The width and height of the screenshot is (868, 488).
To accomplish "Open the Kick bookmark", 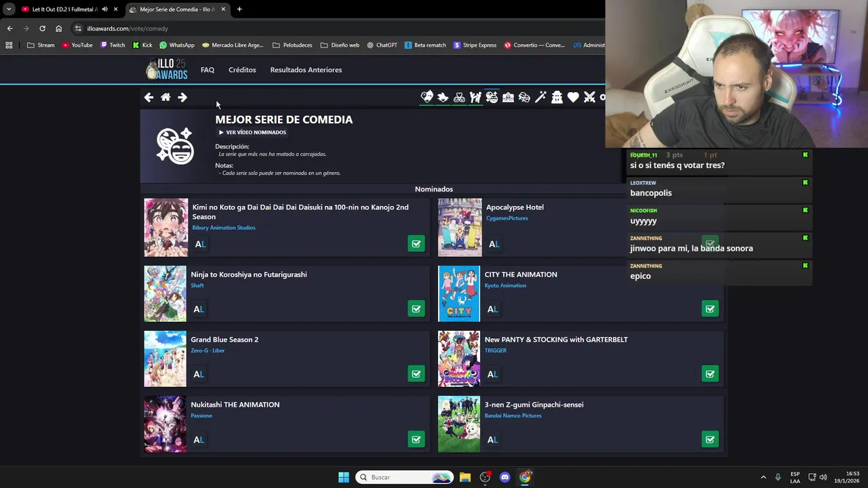I will (142, 45).
